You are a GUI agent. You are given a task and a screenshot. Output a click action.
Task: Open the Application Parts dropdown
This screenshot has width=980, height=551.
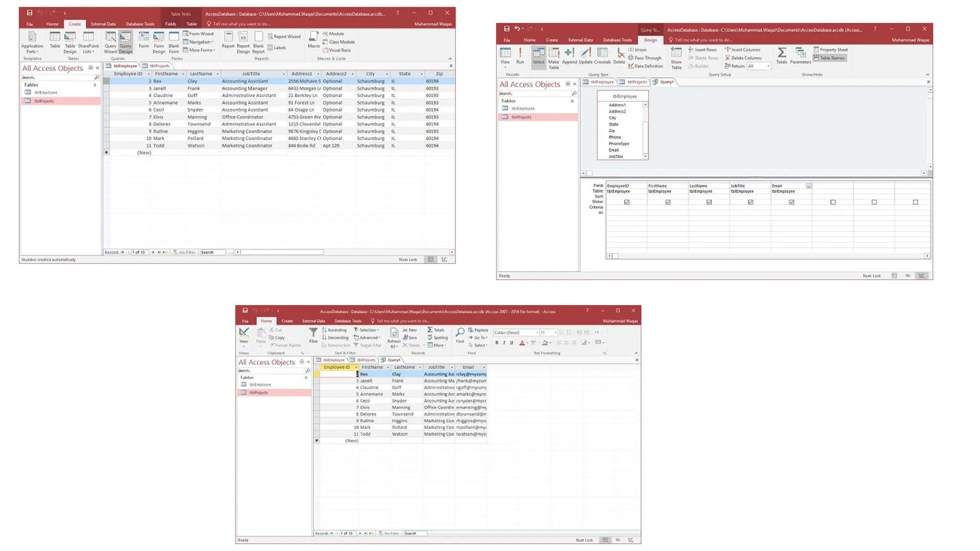32,43
